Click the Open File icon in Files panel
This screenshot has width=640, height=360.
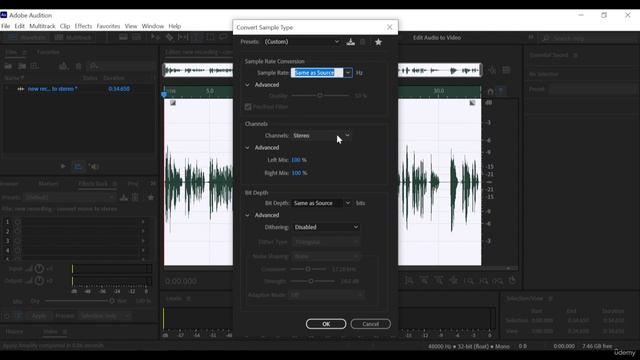[x=8, y=66]
